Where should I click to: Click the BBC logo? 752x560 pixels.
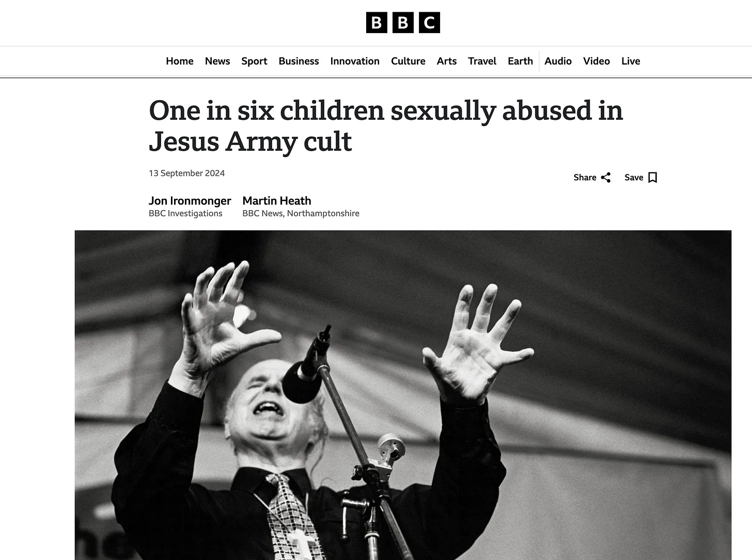pos(403,23)
